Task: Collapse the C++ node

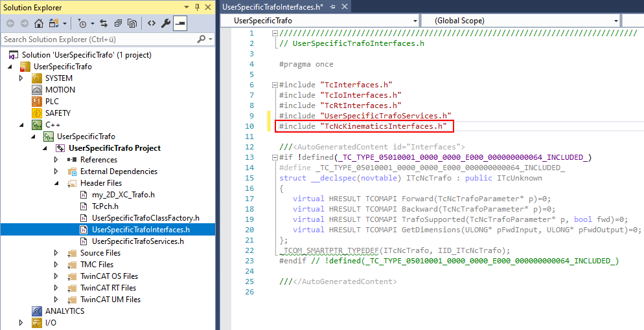Action: (21, 125)
